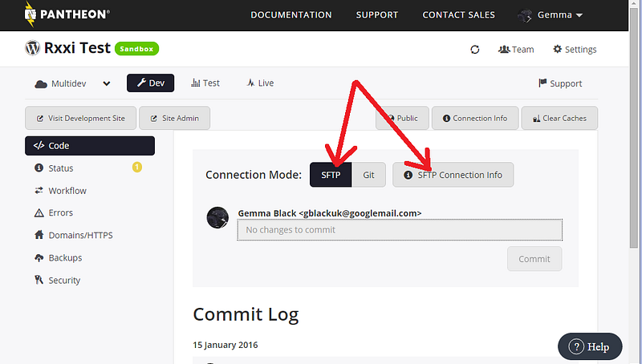Viewport: 642px width, 364px height.
Task: Open the Connection Info panel
Action: 475,118
